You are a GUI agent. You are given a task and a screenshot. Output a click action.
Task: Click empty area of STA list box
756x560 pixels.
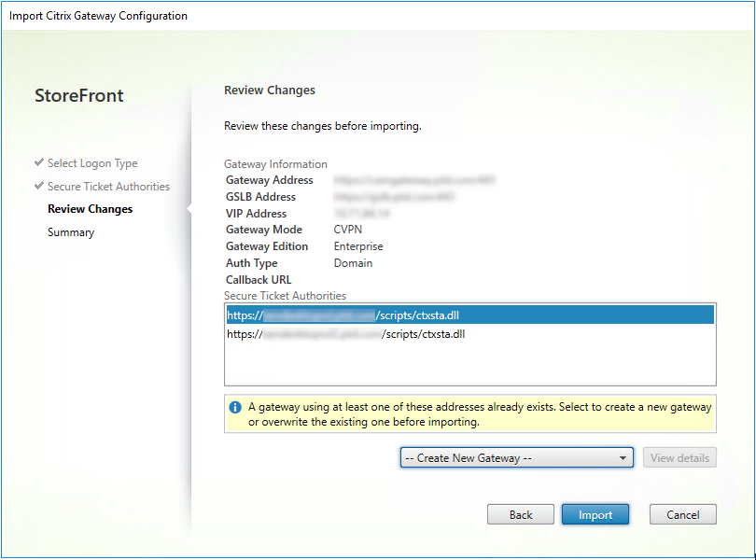(x=470, y=364)
